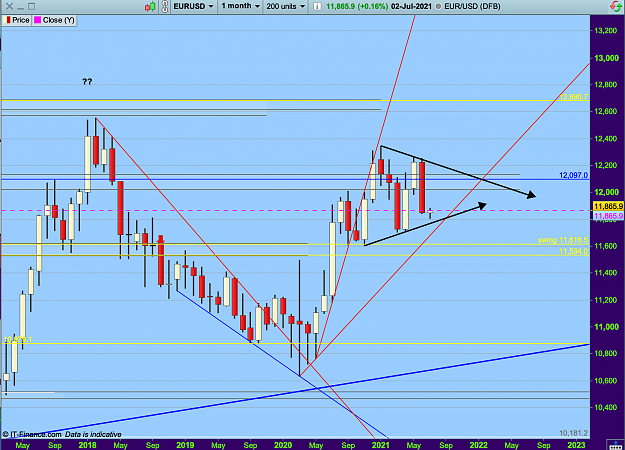Click the IT-Finance.com copyright link
625x450 pixels.
point(32,434)
